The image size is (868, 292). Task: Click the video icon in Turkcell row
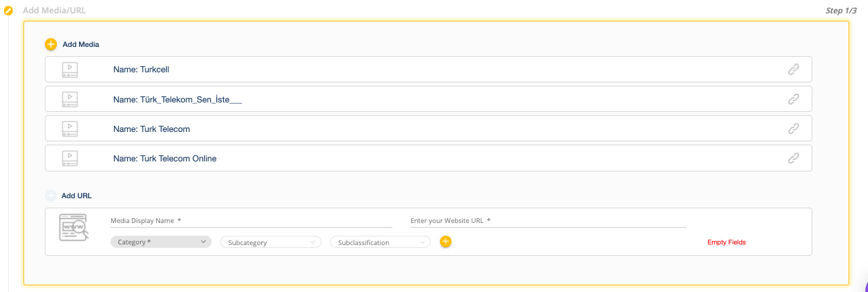[70, 69]
